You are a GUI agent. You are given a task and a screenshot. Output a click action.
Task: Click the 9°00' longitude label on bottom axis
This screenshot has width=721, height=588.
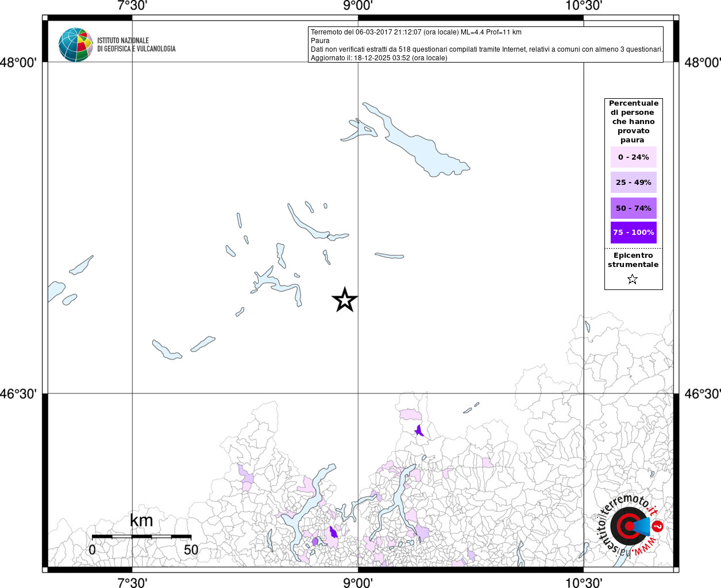(x=358, y=583)
